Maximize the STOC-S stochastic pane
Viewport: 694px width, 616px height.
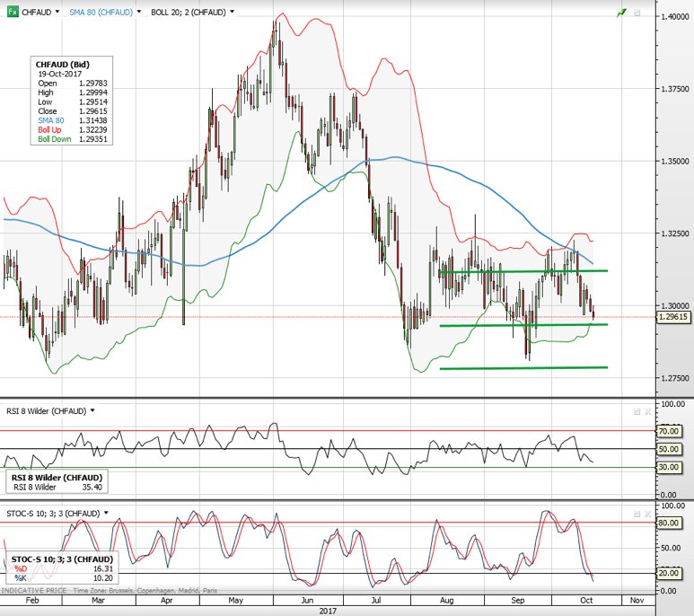[637, 514]
